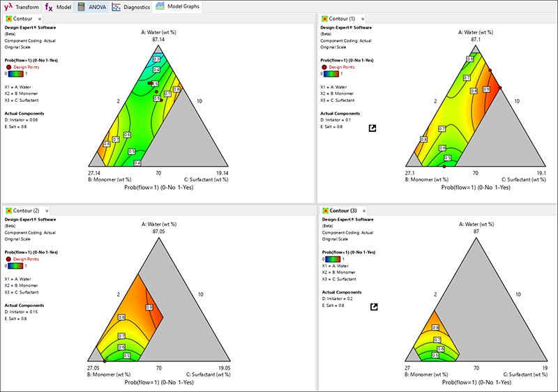Screen dimensions: 558x392
Task: Click the color scale bar in Contour (3) legend
Action: pos(333,259)
